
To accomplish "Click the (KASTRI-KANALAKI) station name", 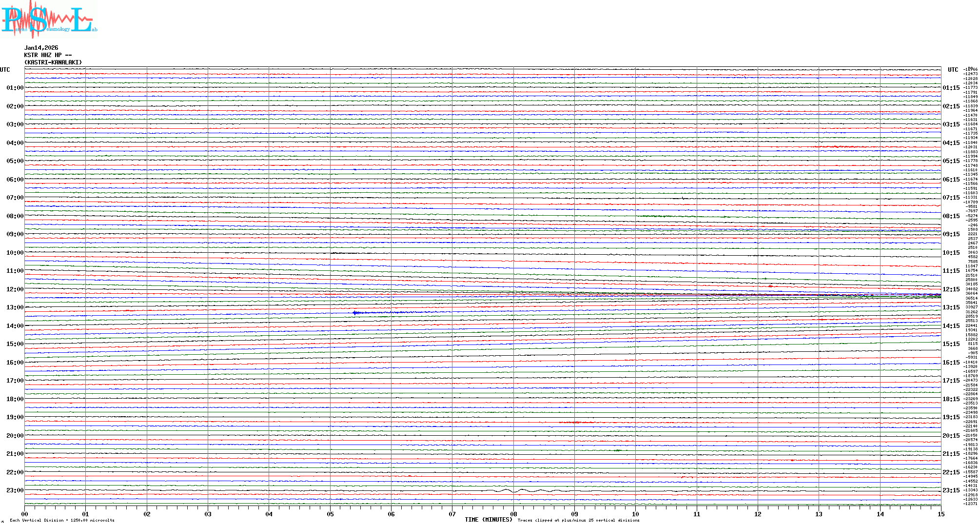I will [53, 62].
